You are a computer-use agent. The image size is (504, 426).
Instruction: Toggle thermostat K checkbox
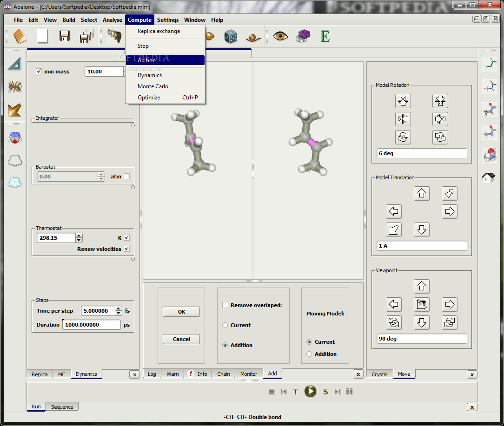[x=126, y=238]
